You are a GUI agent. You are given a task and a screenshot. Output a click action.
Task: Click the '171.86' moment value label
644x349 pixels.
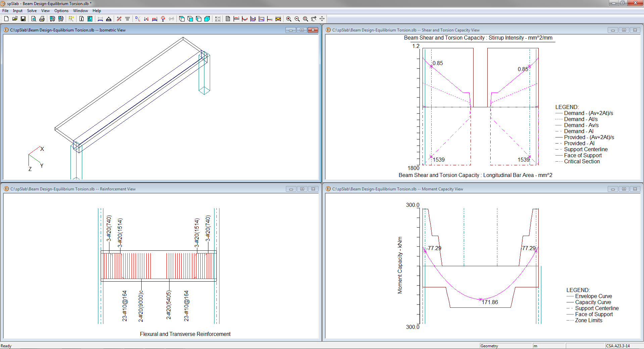point(490,302)
